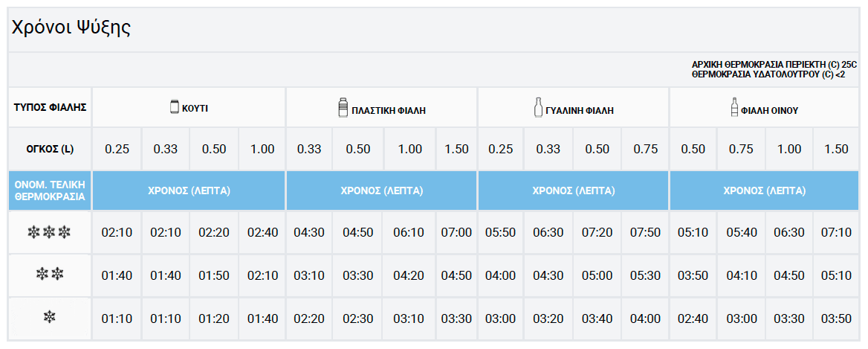Viewport: 868px width, 349px height.
Task: Click ΧΡΟΝΟΣ (ΛΕΠΤΑ) header under ΦΙΑΛΗ ΟΙΝΟΥ
Action: coord(765,191)
